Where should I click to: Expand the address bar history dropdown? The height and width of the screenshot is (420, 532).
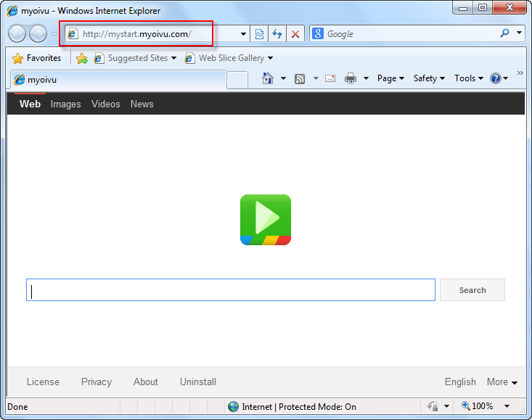[243, 34]
